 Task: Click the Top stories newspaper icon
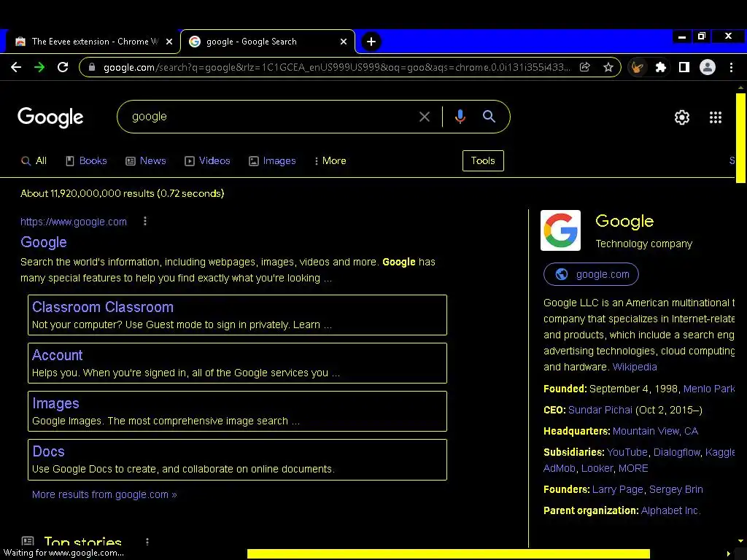pyautogui.click(x=28, y=542)
